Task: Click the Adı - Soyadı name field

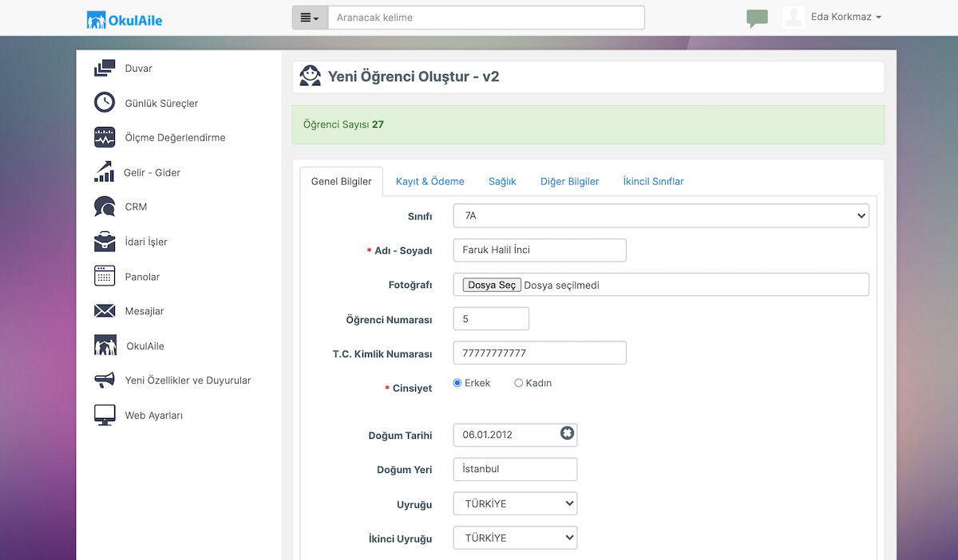Action: pyautogui.click(x=540, y=250)
